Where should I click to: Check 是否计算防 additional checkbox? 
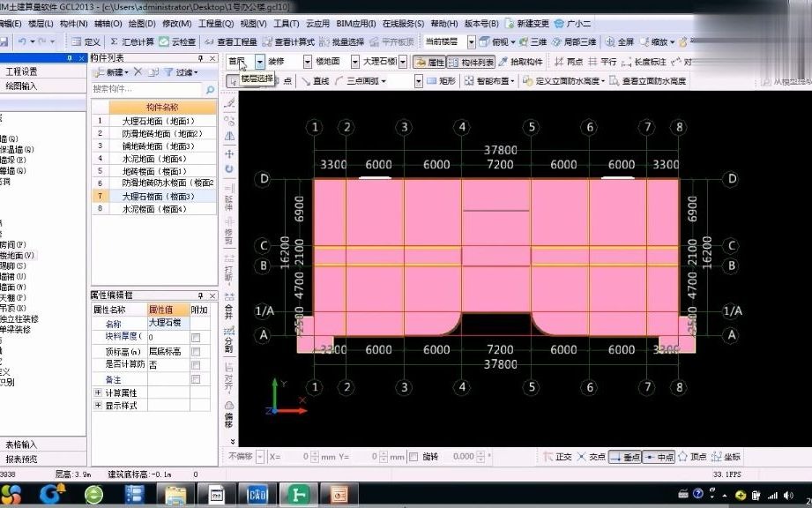196,366
